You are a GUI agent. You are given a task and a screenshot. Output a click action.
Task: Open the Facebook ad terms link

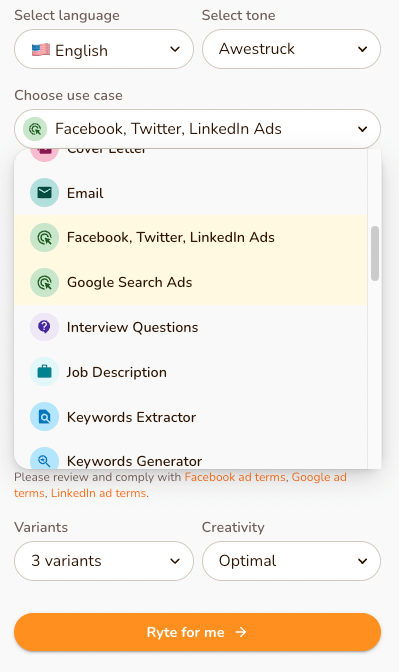235,477
